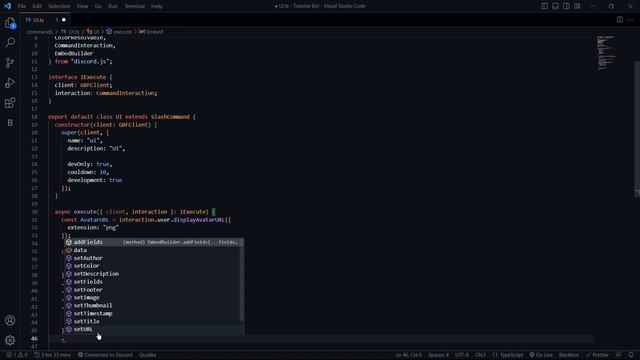
Task: Open the Explorer view in activity bar
Action: [x=10, y=23]
